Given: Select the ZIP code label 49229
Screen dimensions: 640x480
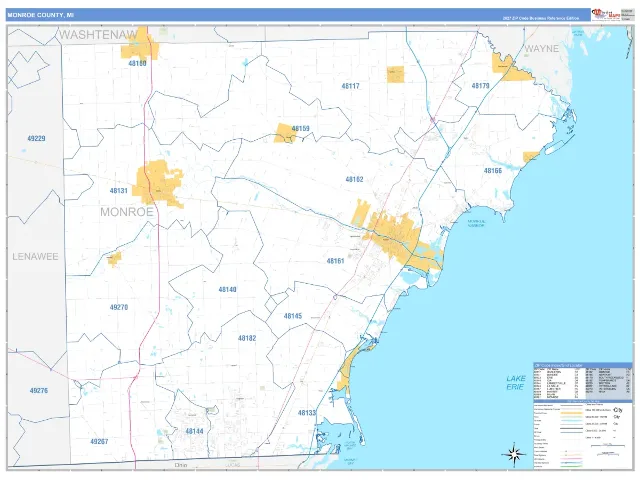Looking at the screenshot, I should (x=36, y=138).
